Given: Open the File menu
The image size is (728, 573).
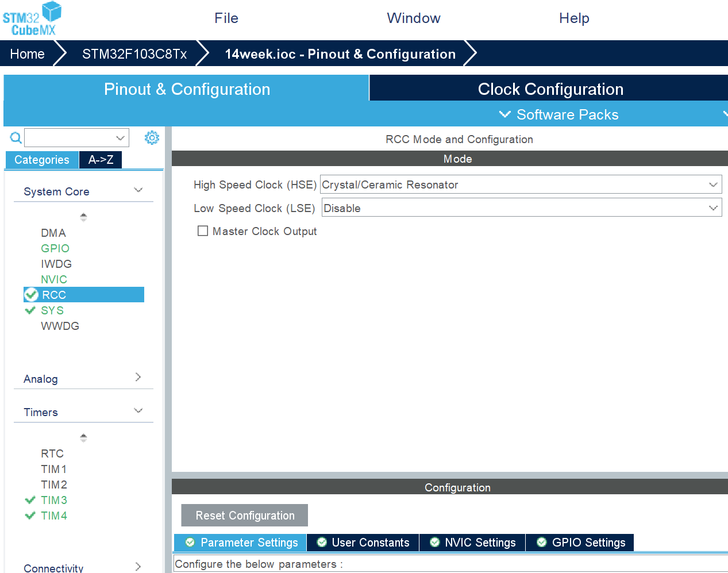Looking at the screenshot, I should coord(226,18).
